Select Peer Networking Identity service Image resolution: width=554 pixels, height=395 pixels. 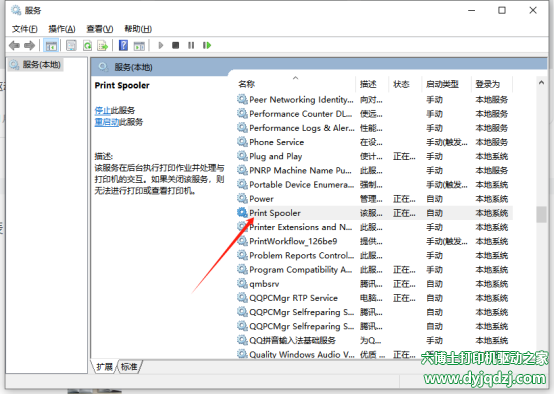click(x=301, y=100)
